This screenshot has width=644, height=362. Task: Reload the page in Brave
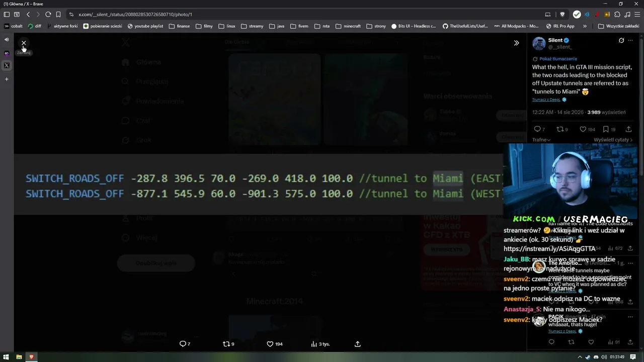pyautogui.click(x=48, y=15)
